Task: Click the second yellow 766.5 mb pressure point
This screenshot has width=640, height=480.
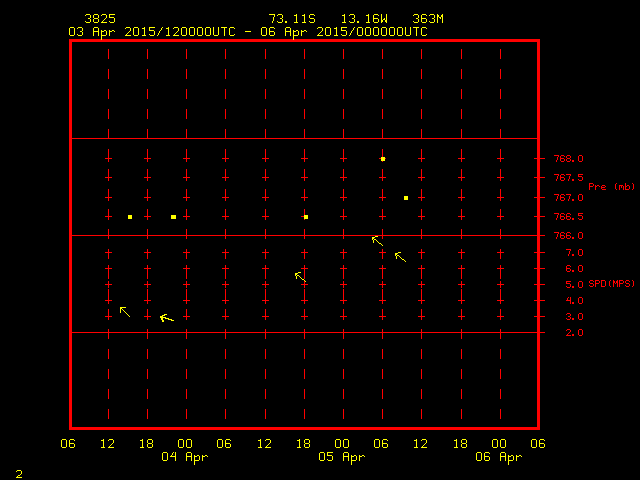Action: [173, 217]
